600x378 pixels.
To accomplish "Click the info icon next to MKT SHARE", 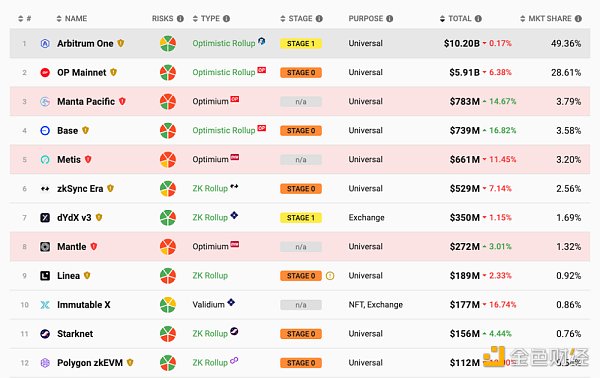I will pos(578,19).
